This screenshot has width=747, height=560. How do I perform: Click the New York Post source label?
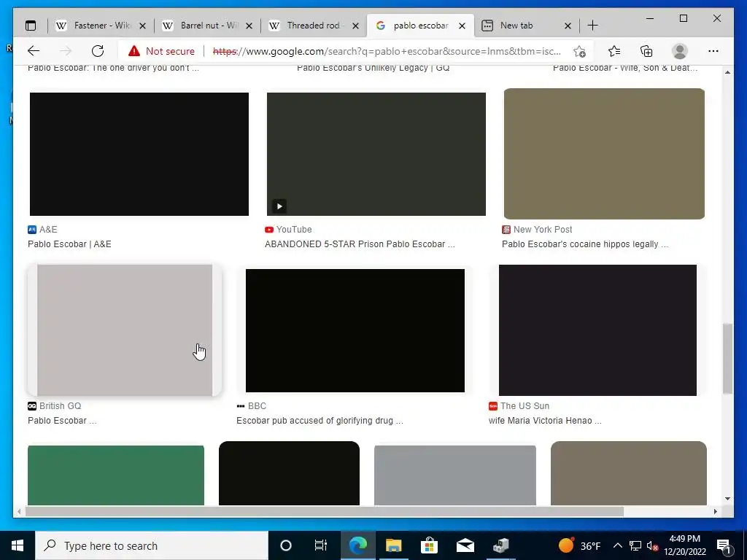543,230
